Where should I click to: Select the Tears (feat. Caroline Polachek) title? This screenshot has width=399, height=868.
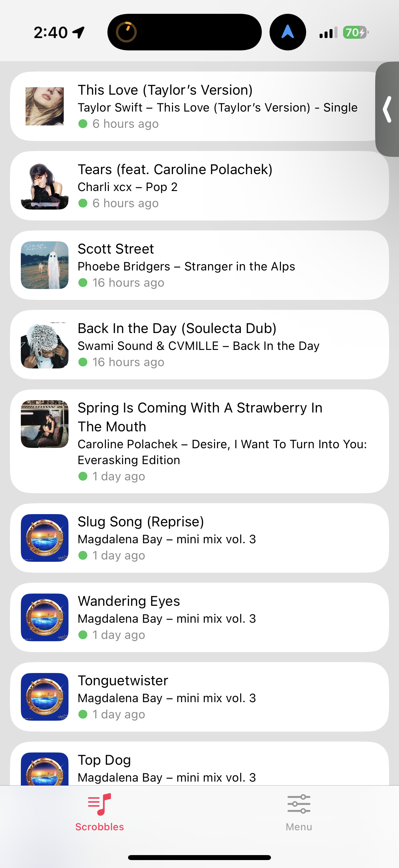(x=175, y=169)
